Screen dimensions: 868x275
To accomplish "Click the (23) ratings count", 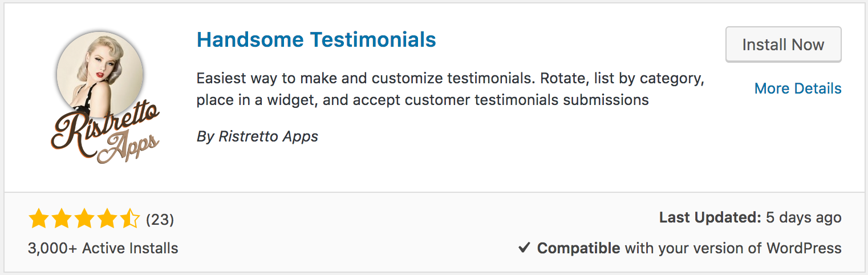I will (160, 219).
